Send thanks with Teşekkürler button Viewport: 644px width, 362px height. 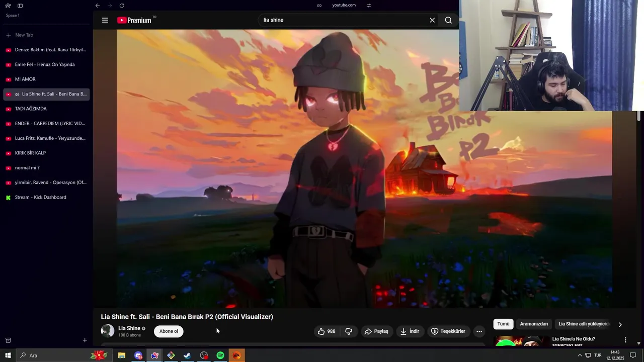[x=448, y=331]
